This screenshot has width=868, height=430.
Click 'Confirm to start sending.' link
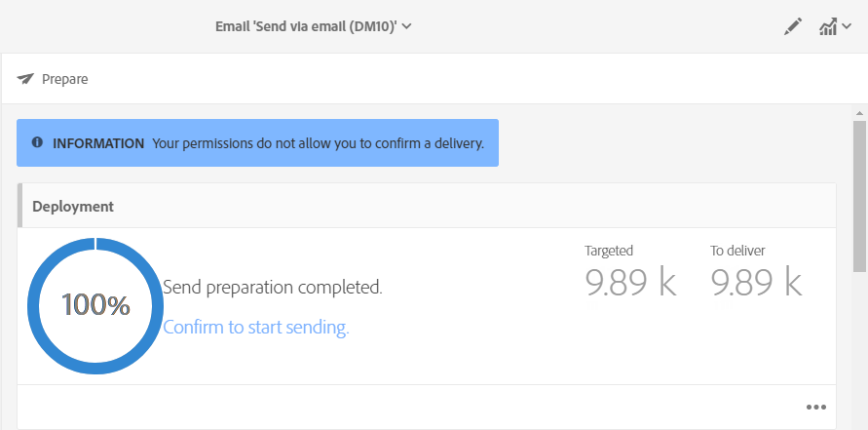[x=255, y=328]
